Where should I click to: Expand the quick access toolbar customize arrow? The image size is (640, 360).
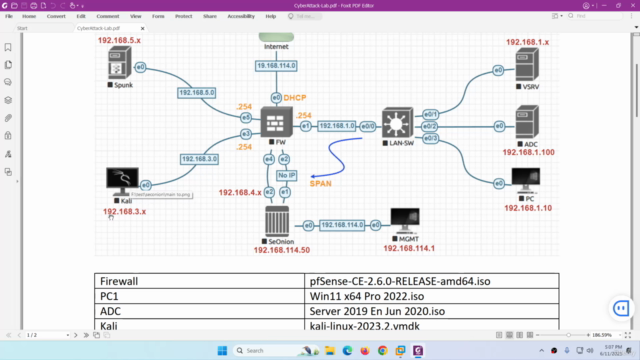click(83, 6)
